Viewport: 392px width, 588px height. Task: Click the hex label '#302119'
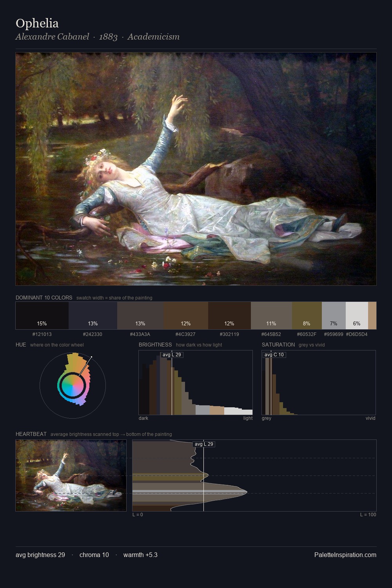[x=229, y=334]
